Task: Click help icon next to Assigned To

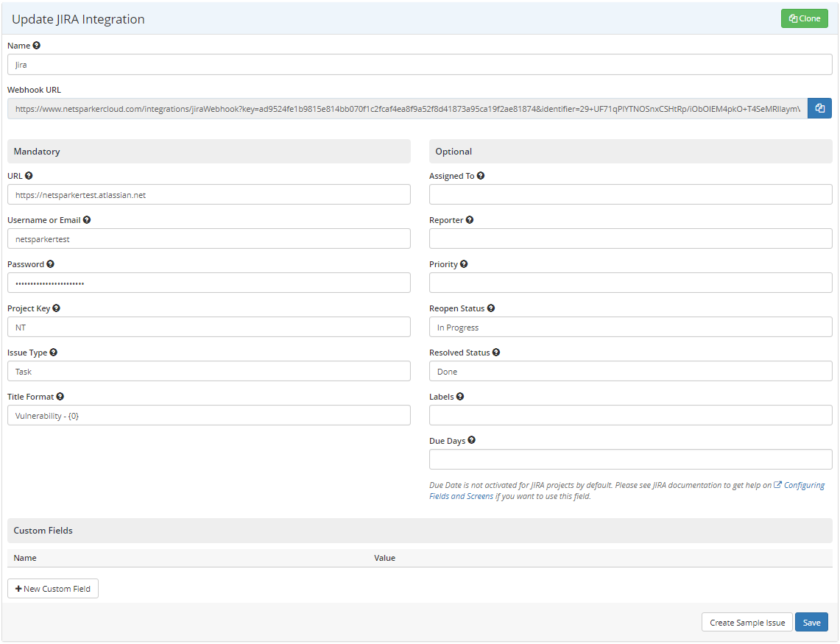Action: [481, 176]
